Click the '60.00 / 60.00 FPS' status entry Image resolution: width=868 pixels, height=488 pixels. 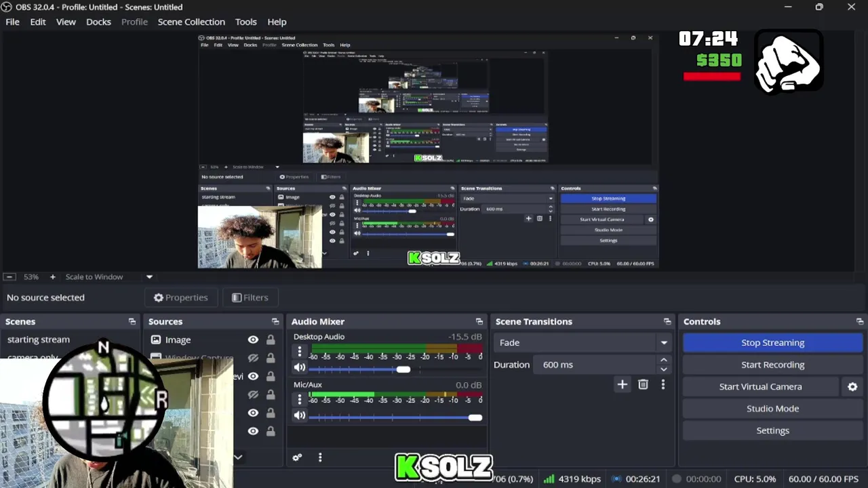pyautogui.click(x=824, y=479)
